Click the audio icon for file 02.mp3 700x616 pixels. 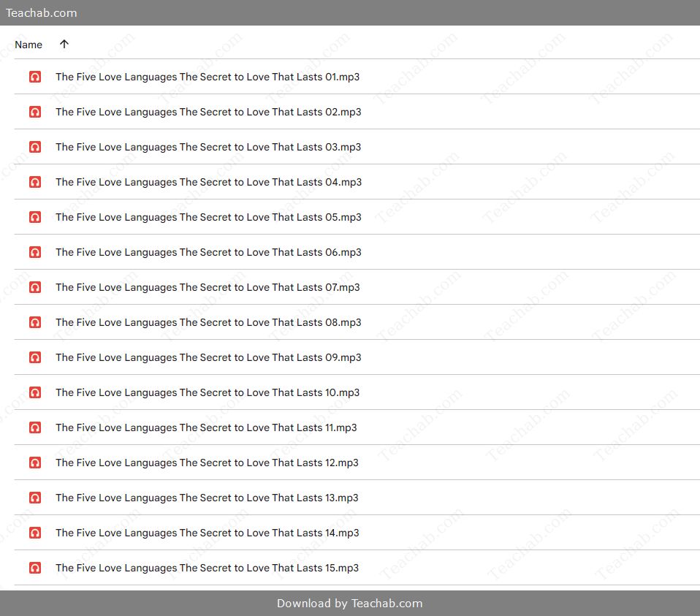coord(35,112)
